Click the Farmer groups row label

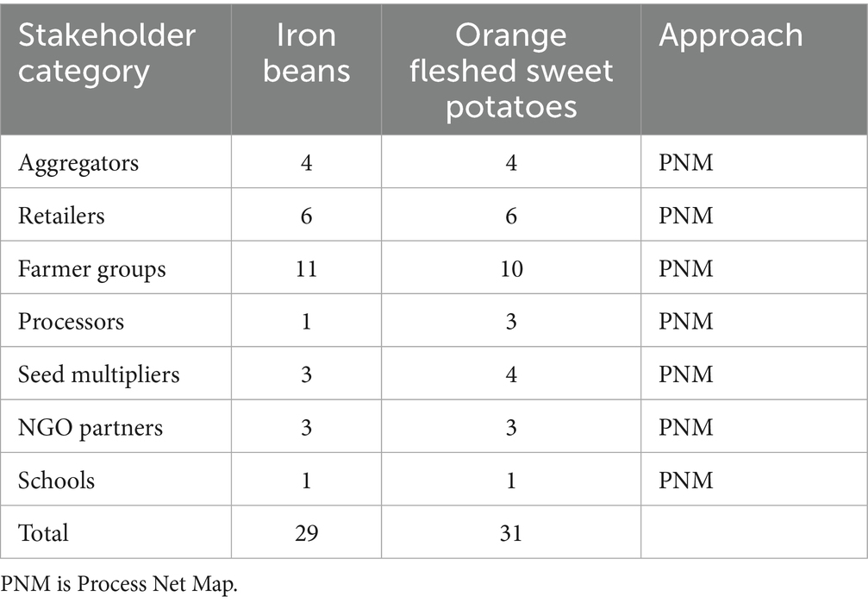click(x=92, y=268)
